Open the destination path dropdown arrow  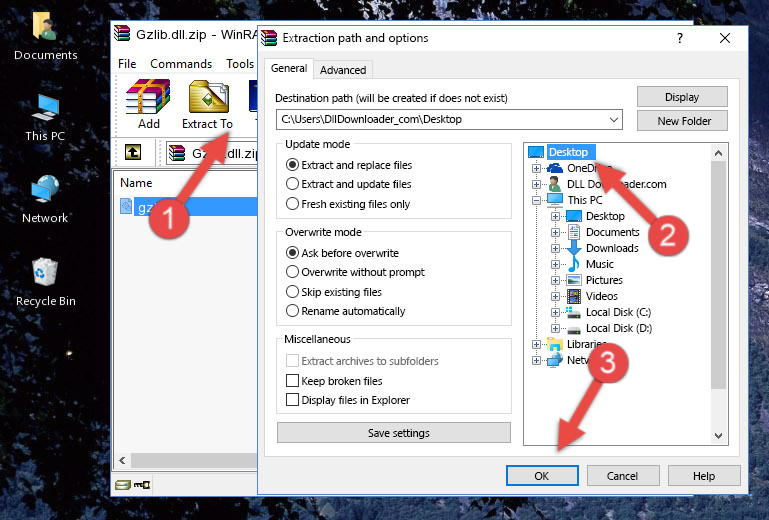tap(613, 120)
